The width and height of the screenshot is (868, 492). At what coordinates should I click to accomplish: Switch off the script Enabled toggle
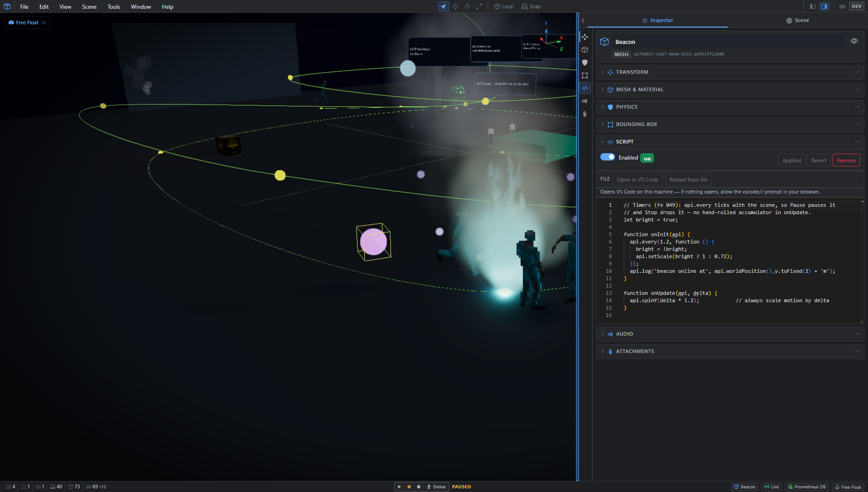(x=608, y=157)
